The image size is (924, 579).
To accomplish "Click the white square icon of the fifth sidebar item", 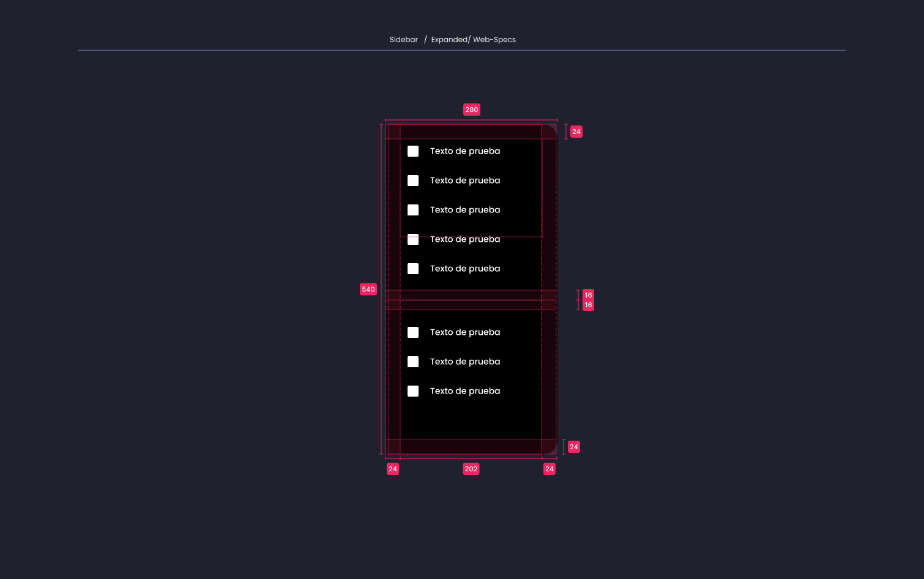I will tap(413, 269).
